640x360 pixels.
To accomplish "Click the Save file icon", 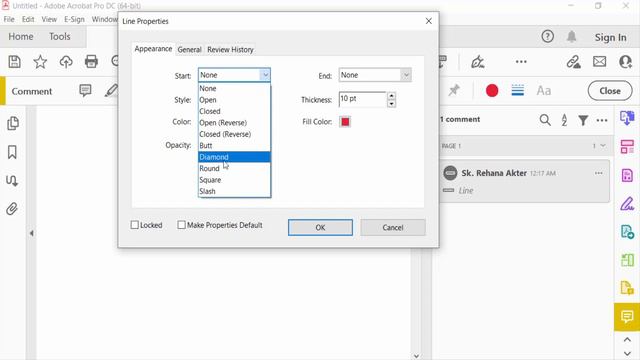I will coord(15,62).
